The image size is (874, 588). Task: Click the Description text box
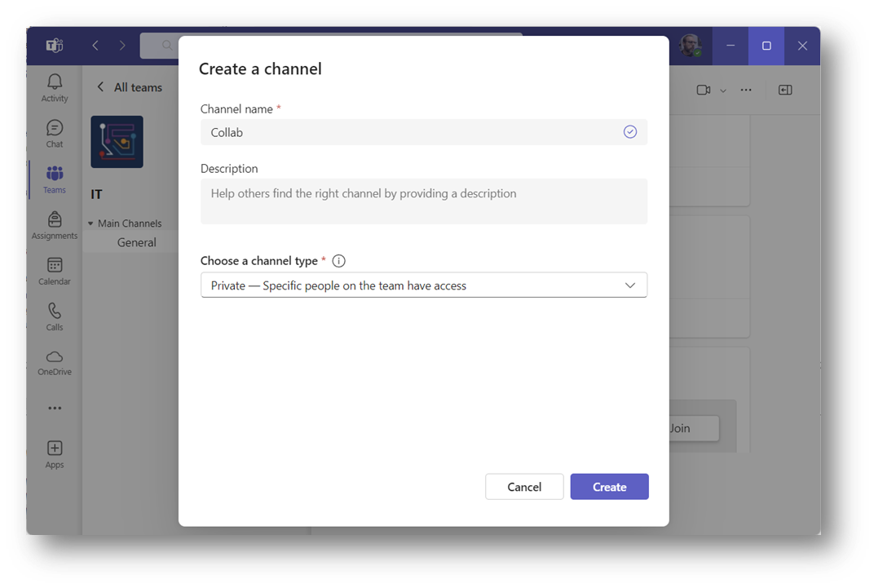point(424,201)
